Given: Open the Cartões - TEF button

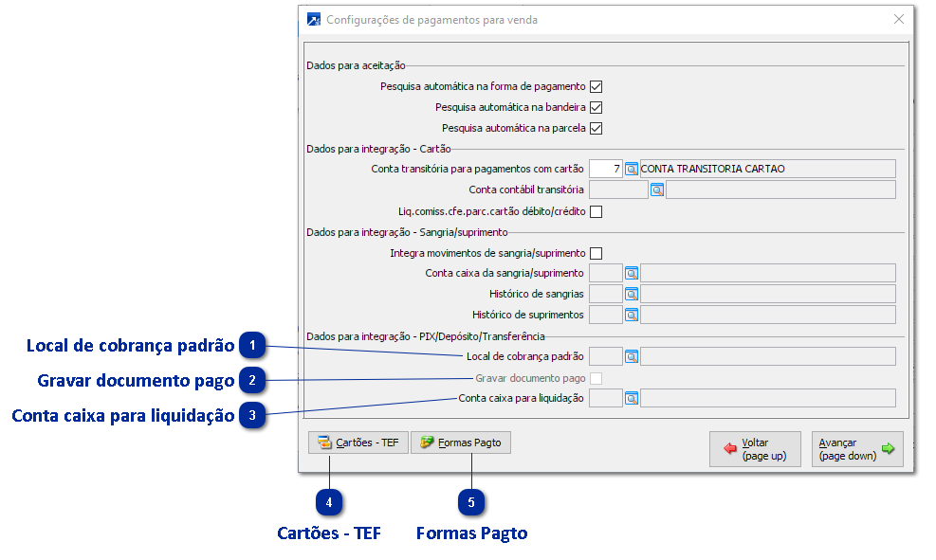Looking at the screenshot, I should [358, 443].
